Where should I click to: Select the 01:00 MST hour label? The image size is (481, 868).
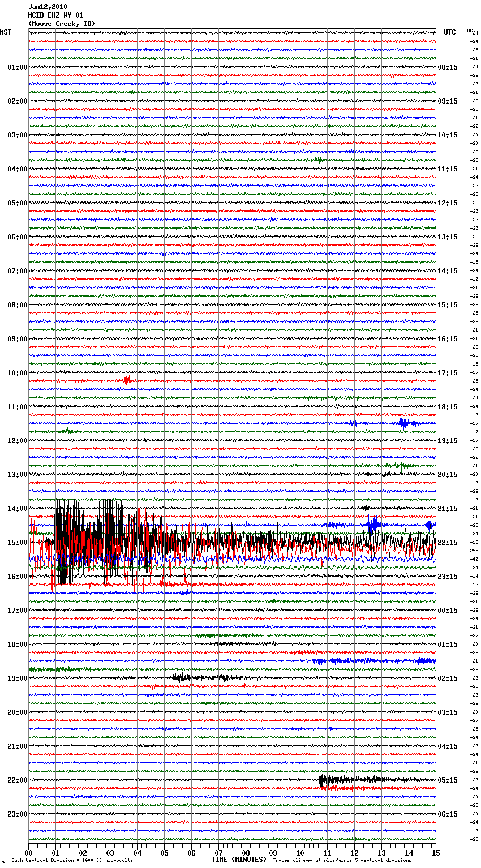(x=18, y=67)
